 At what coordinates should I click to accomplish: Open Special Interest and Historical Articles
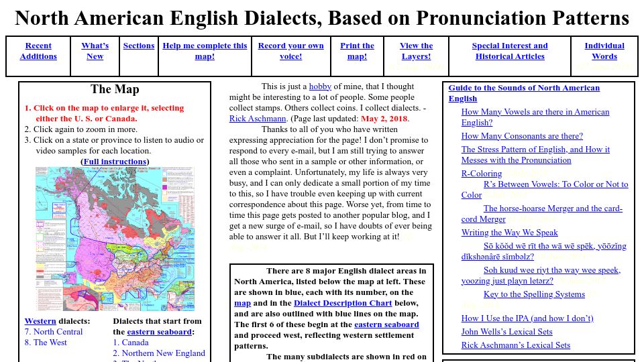point(510,51)
